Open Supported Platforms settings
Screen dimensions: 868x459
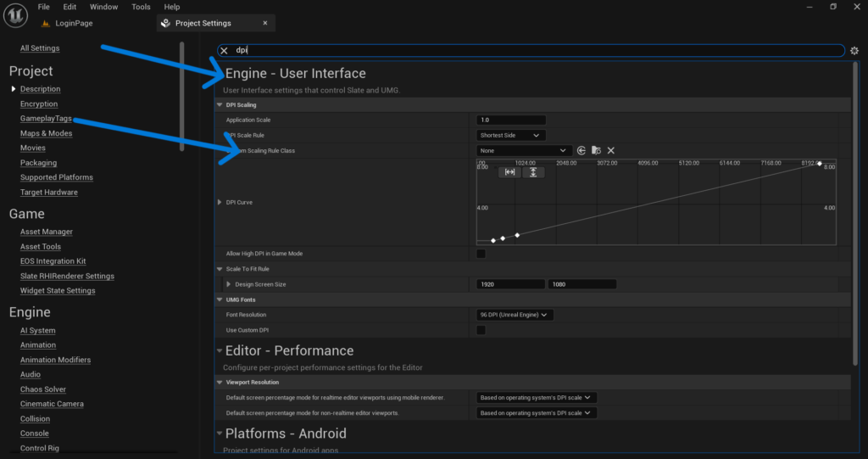(x=57, y=177)
